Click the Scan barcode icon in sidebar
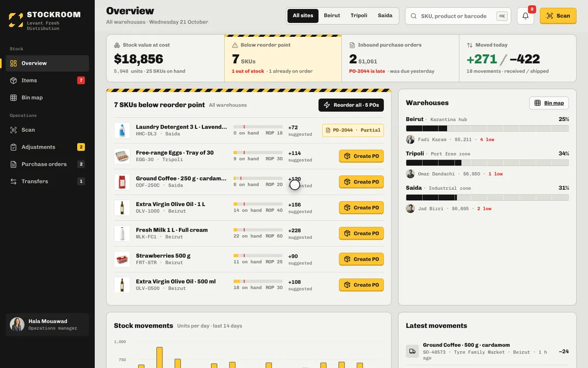 pyautogui.click(x=14, y=130)
